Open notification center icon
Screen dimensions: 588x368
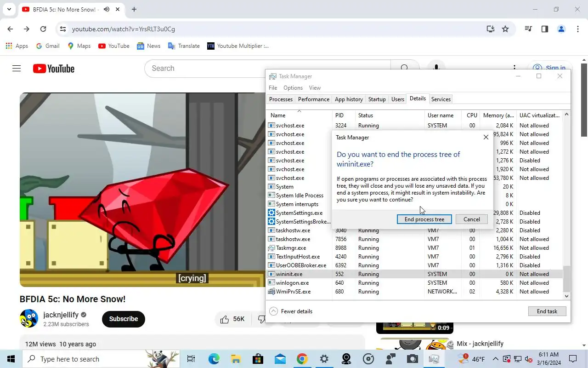pos(573,359)
